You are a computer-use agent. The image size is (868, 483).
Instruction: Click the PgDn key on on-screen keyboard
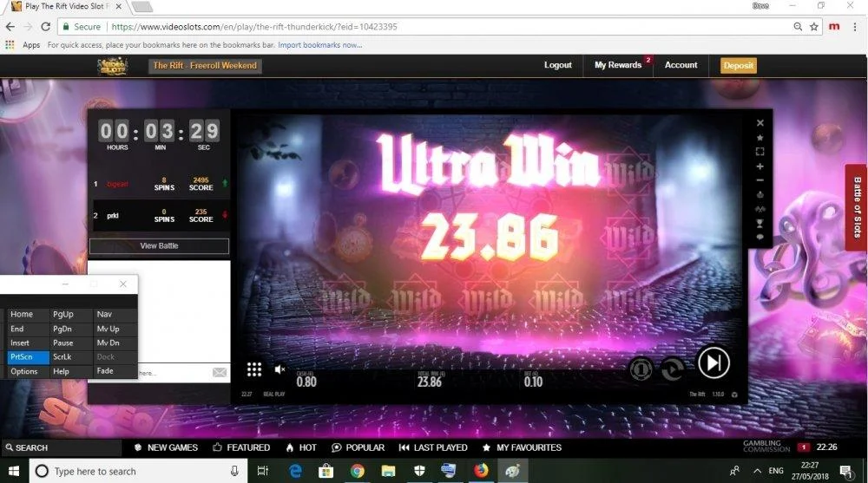pos(71,329)
